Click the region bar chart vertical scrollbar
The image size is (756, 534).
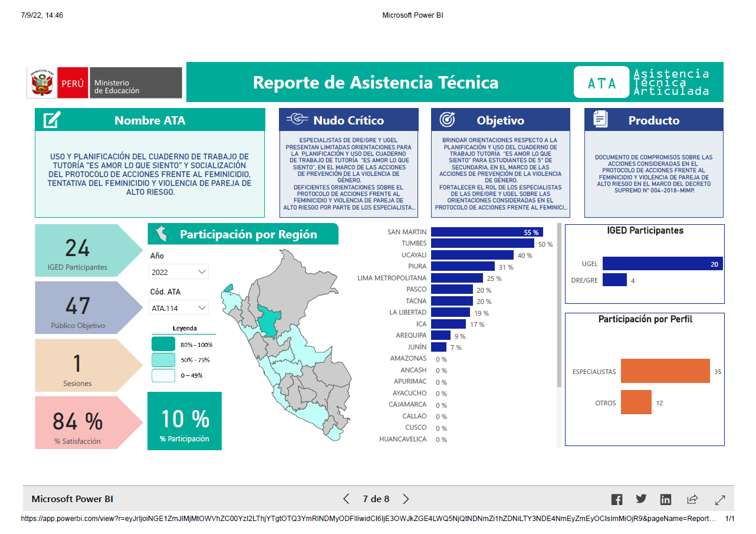point(560,305)
